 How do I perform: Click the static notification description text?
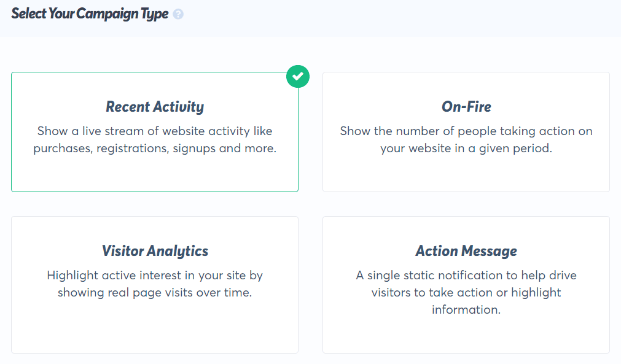pyautogui.click(x=466, y=292)
